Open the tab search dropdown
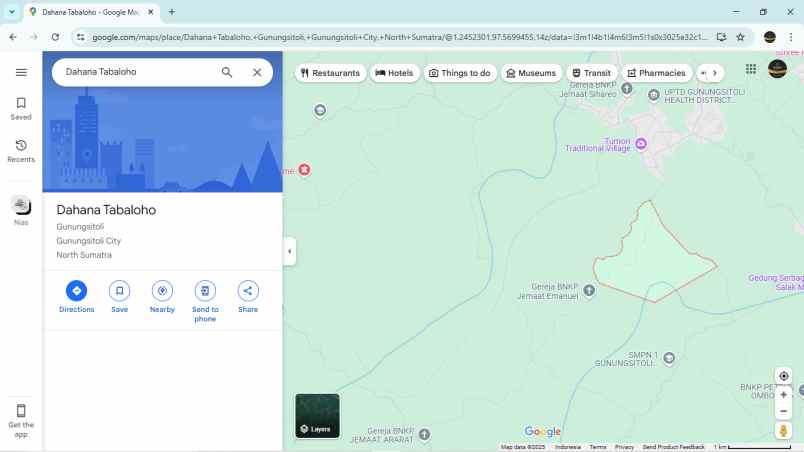The width and height of the screenshot is (804, 452). pyautogui.click(x=12, y=12)
